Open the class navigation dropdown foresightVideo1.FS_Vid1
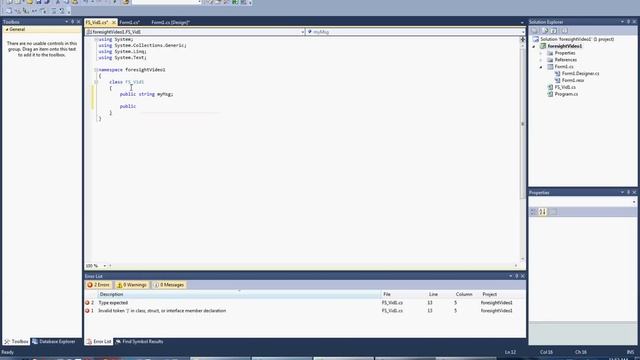Screen dimensions: 640x360 point(195,32)
